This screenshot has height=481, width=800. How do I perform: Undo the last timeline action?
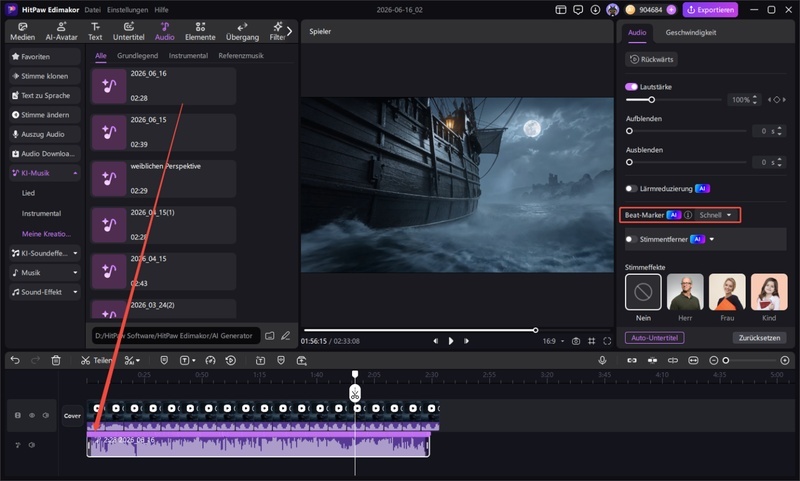pyautogui.click(x=15, y=360)
